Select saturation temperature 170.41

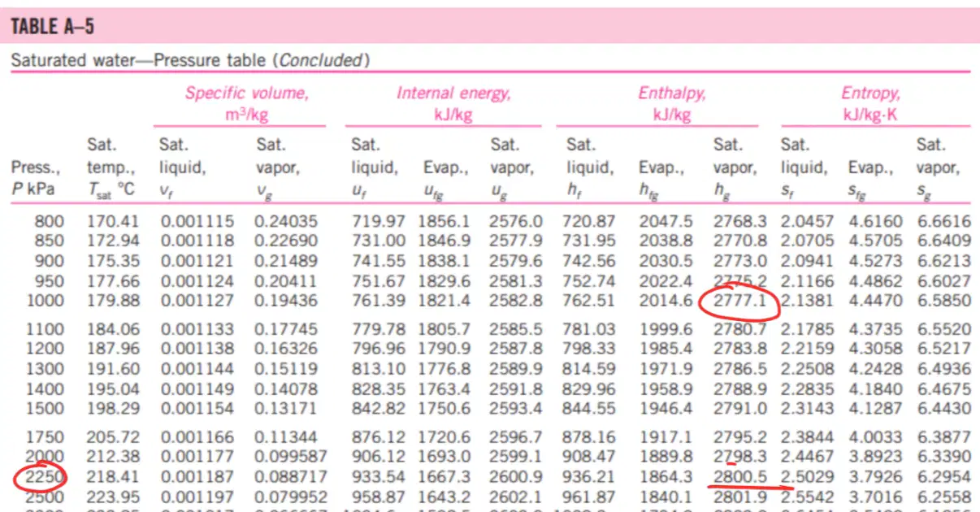pos(113,221)
